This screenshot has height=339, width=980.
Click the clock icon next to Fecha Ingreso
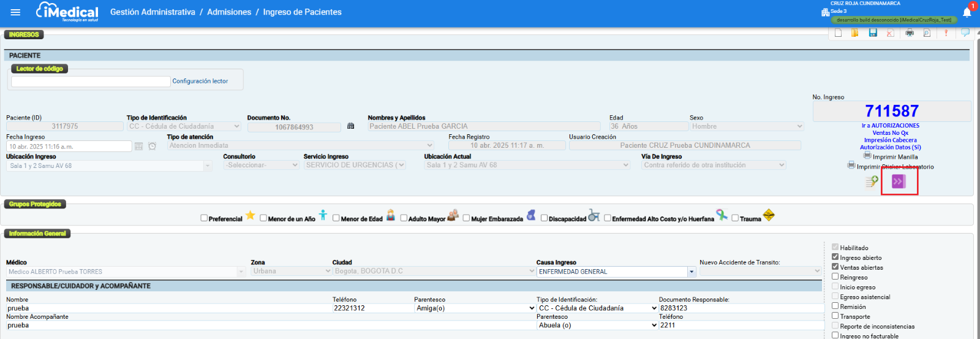point(153,147)
